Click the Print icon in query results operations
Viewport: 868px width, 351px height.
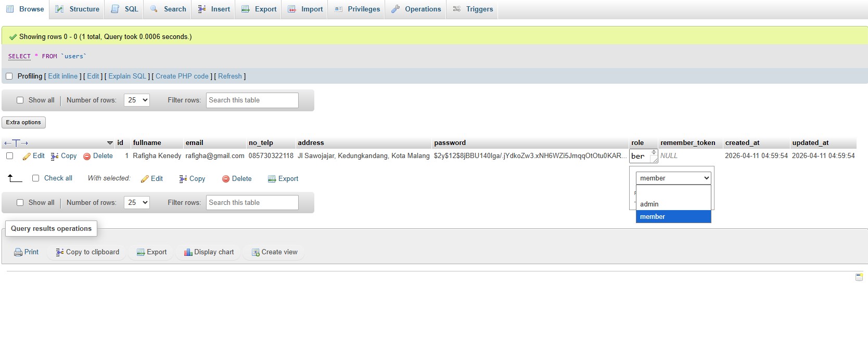18,252
